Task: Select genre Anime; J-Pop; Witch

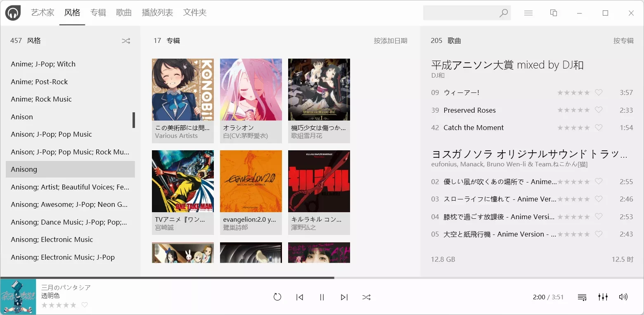Action: [70, 64]
